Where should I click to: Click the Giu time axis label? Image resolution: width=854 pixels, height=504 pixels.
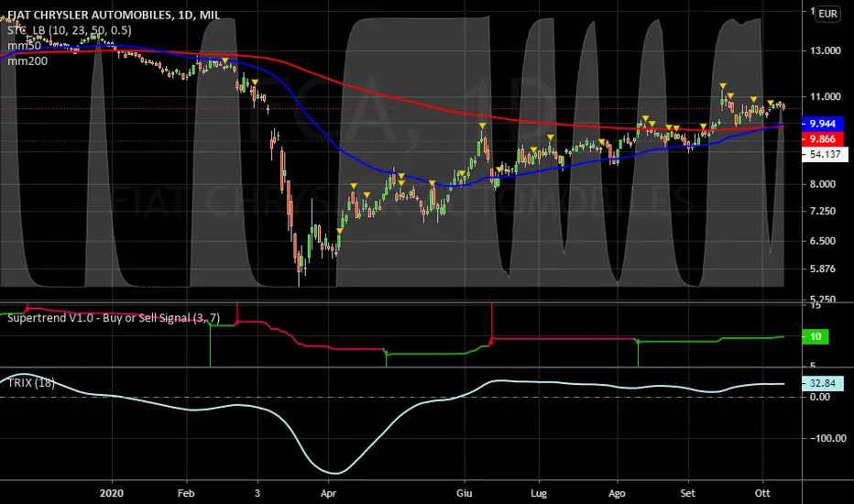[x=464, y=493]
